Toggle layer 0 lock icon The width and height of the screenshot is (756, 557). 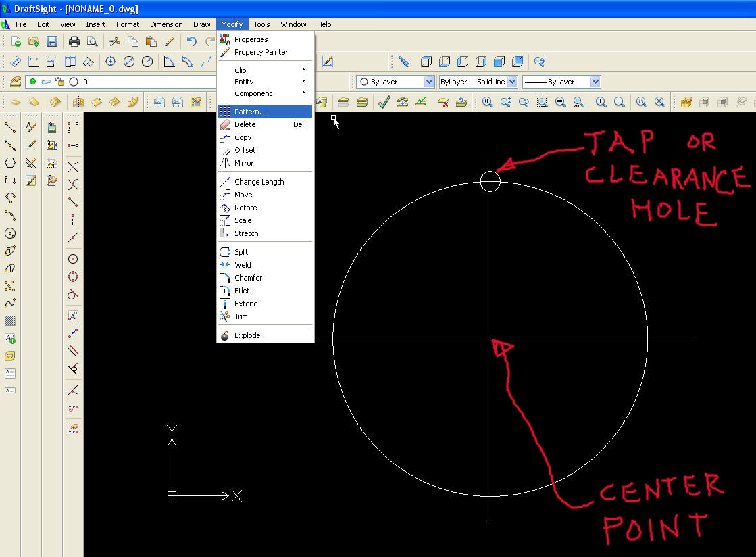59,82
